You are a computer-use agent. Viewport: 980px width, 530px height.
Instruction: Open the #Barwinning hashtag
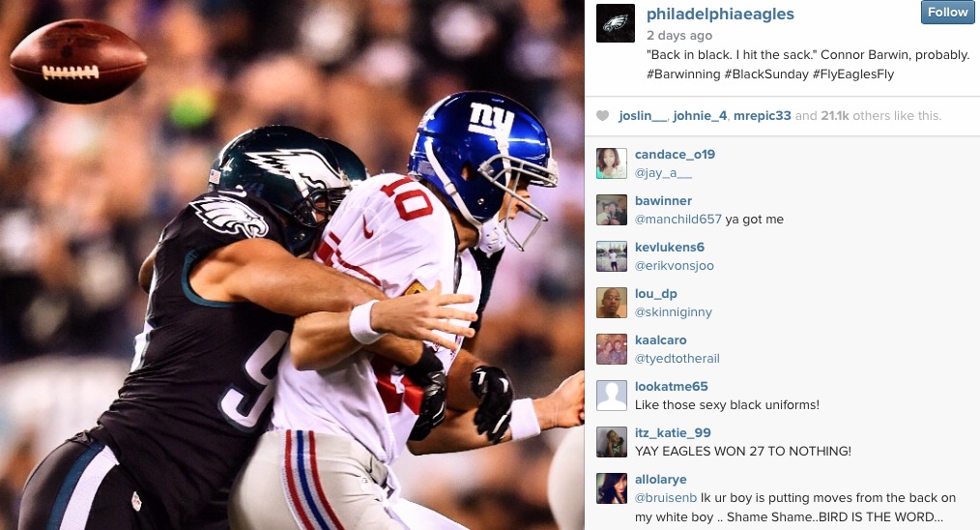click(683, 74)
